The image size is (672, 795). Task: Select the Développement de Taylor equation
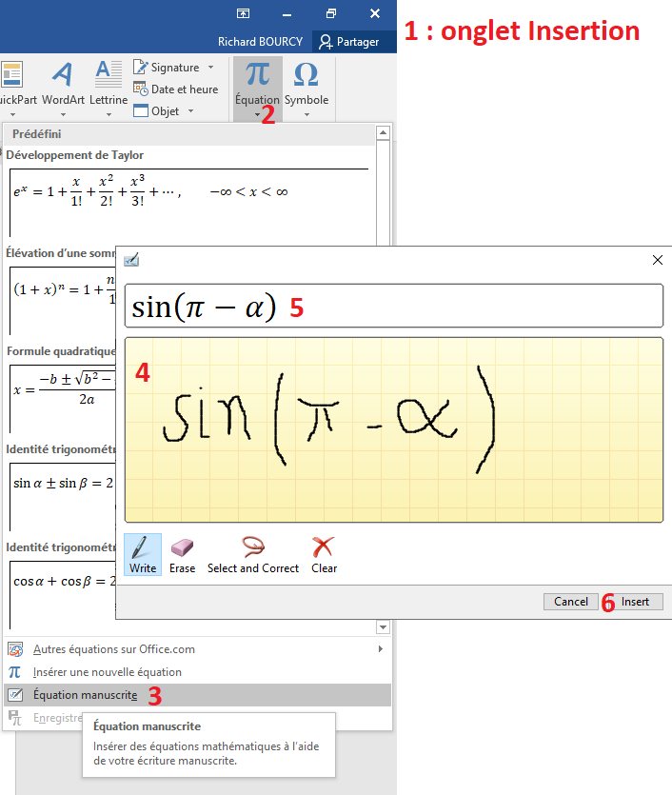(x=189, y=202)
